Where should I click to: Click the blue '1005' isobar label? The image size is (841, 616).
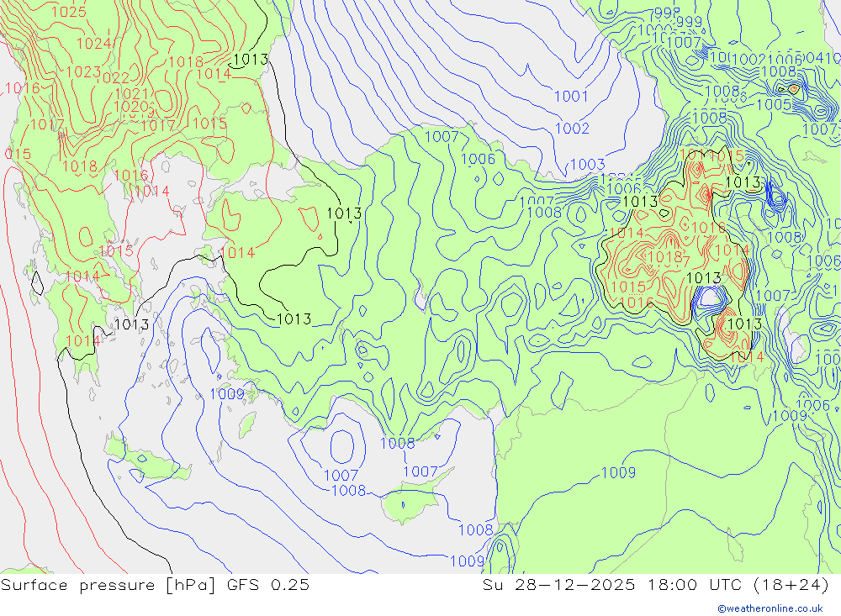[774, 104]
